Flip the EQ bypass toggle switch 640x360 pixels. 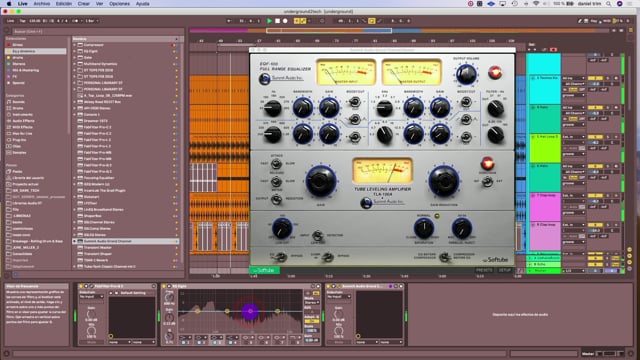click(281, 256)
